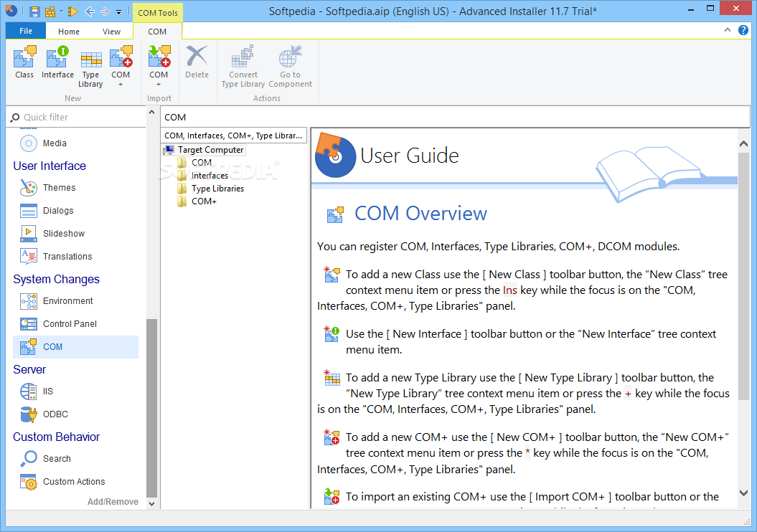Click the Build icon in quick access toolbar
Screen dimensions: 757x532
pos(50,11)
